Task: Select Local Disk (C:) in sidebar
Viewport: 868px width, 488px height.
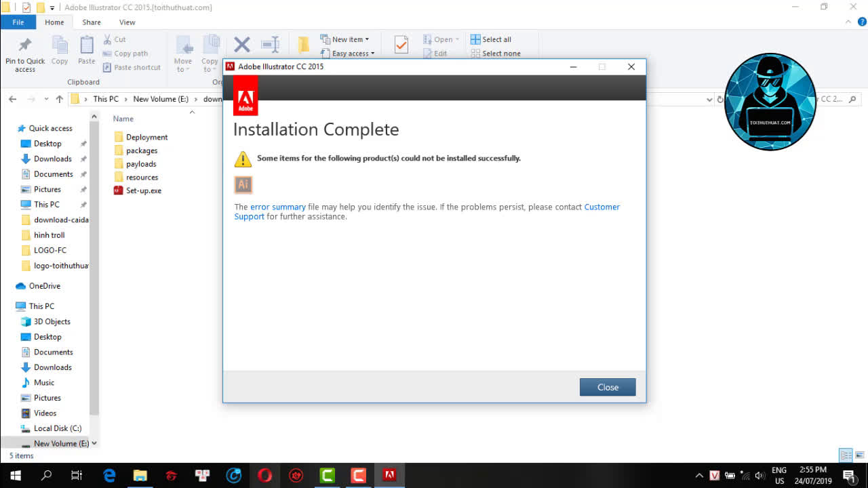Action: pyautogui.click(x=52, y=428)
